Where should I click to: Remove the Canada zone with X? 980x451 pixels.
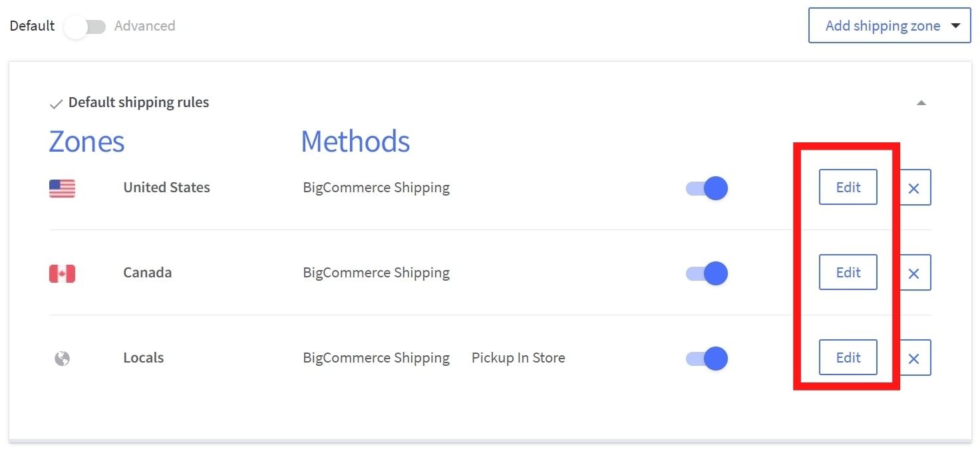pos(914,273)
